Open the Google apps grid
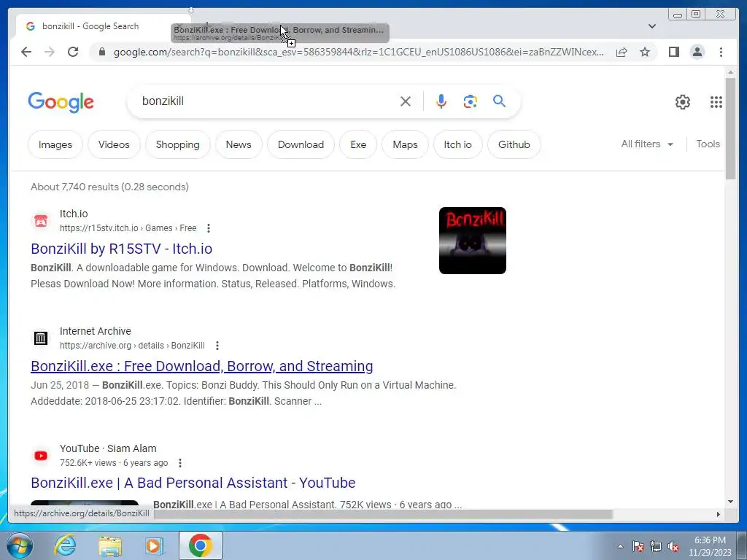This screenshot has height=560, width=747. pyautogui.click(x=716, y=102)
